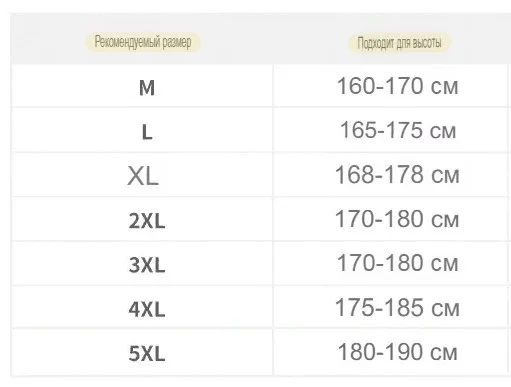Click the 160-170 см height value
This screenshot has width=511, height=387.
[x=398, y=86]
